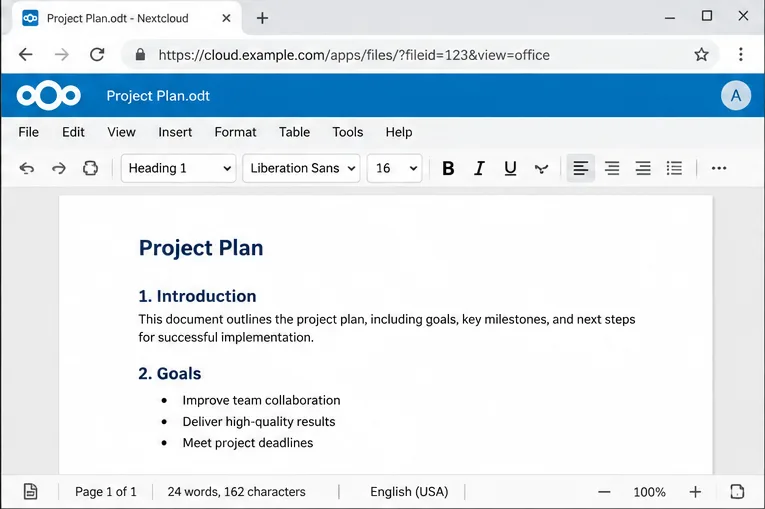This screenshot has width=765, height=509.
Task: Align text to the left
Action: (581, 168)
